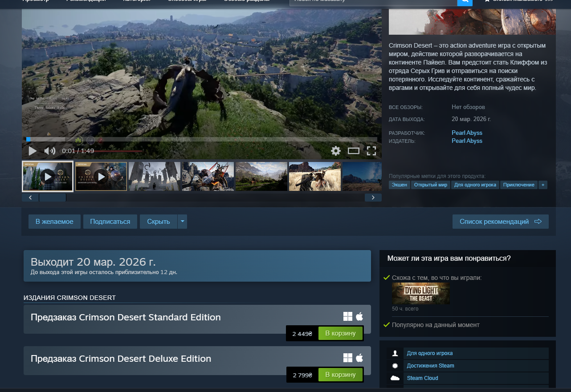Open the Достижения Steam link
571x392 pixels.
(x=431, y=366)
